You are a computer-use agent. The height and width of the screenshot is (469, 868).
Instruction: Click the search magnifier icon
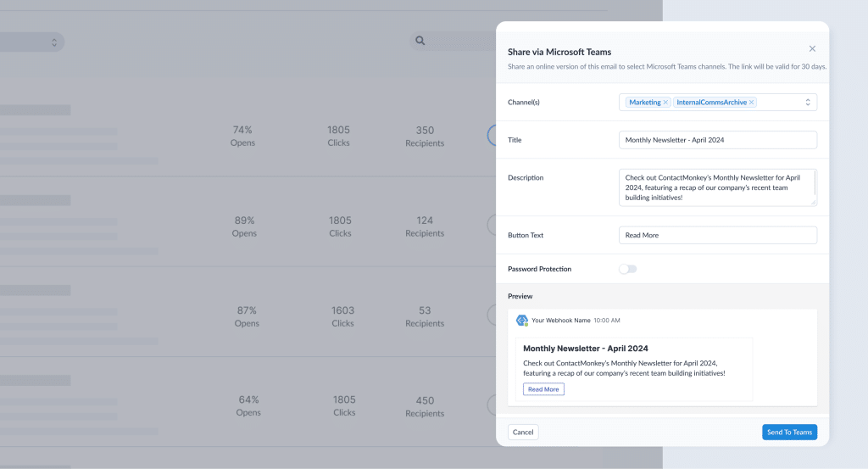pos(420,41)
